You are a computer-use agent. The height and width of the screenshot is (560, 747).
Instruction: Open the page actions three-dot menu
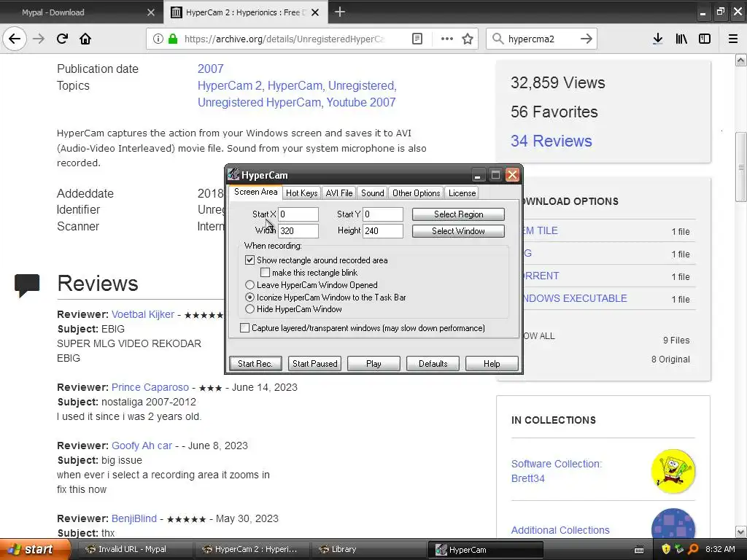[x=447, y=39]
